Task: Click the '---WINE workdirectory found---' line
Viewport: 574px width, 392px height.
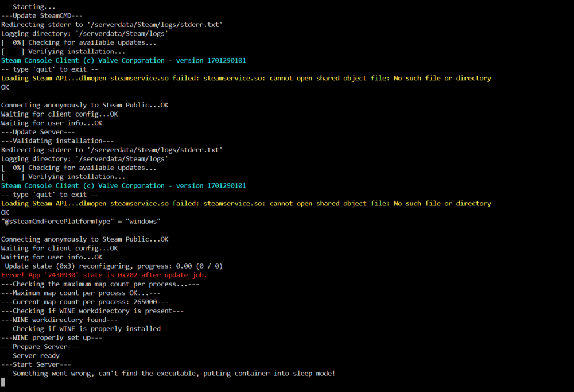Action: coord(59,320)
